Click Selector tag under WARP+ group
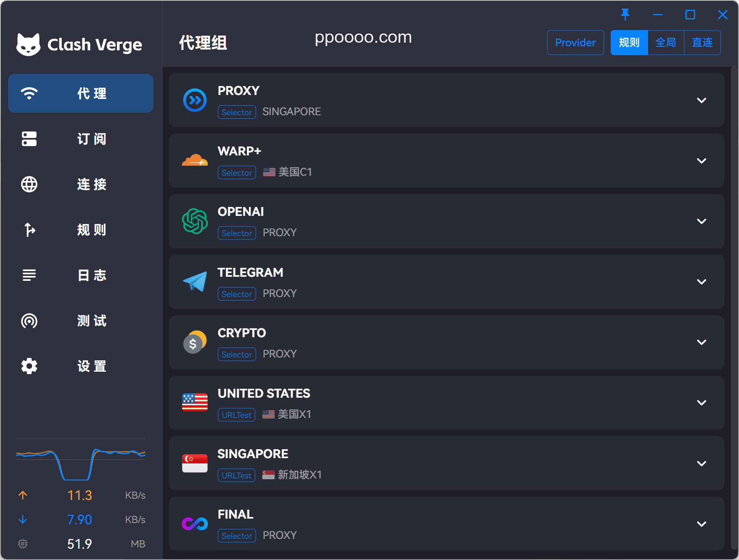Image resolution: width=739 pixels, height=560 pixels. (x=237, y=172)
